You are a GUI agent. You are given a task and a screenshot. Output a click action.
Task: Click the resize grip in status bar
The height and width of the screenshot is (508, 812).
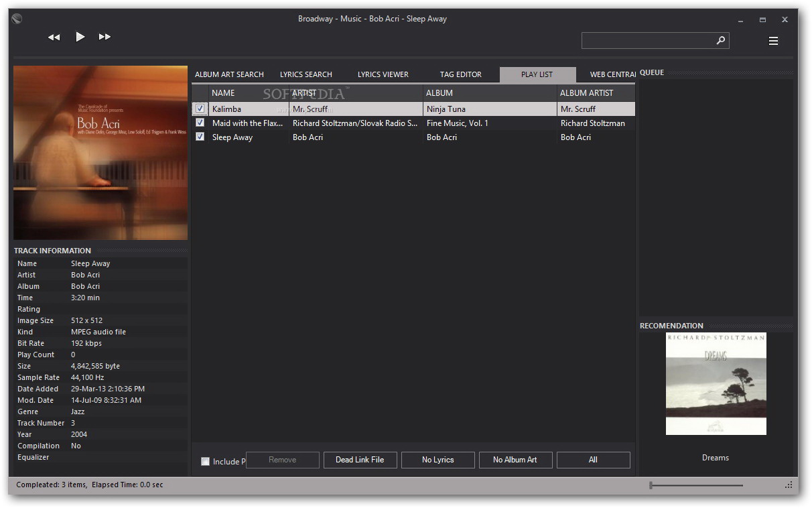(789, 485)
